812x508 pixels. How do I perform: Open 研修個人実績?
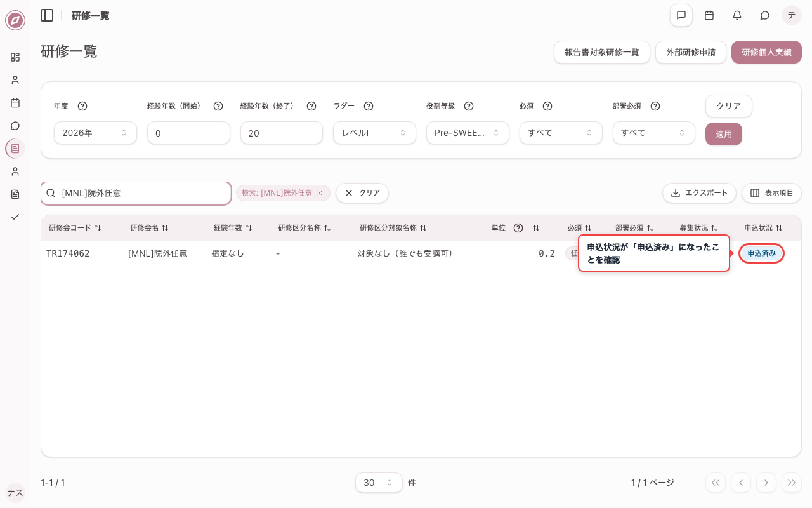766,52
